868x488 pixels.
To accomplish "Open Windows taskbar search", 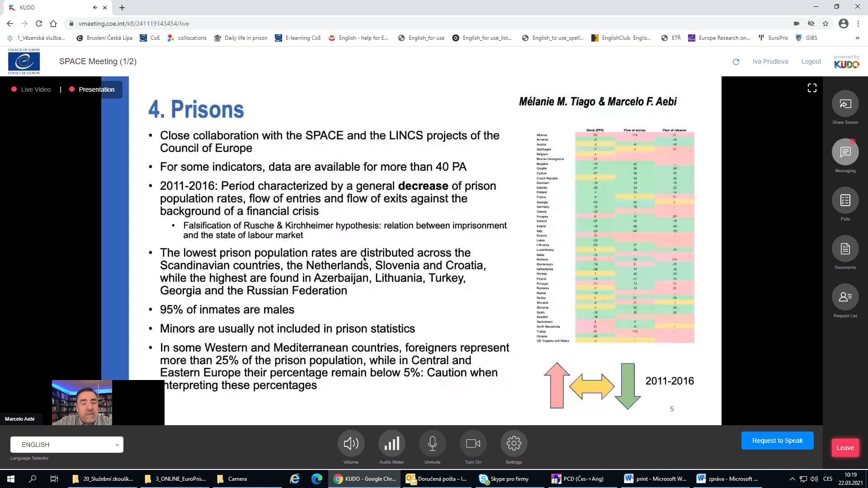I will [x=33, y=479].
